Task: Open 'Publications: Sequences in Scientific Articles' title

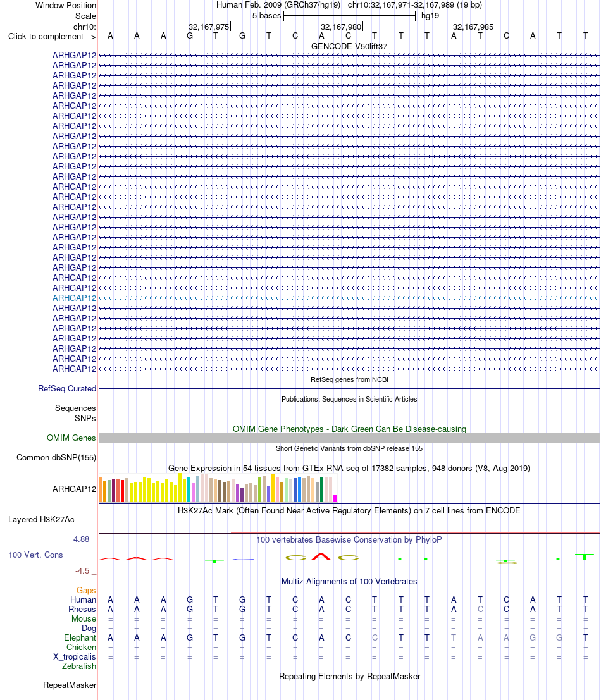Action: [x=349, y=399]
